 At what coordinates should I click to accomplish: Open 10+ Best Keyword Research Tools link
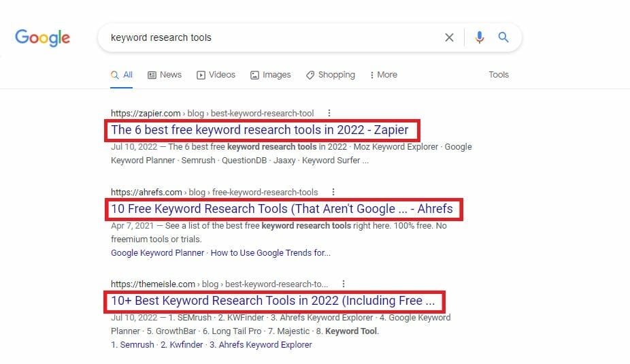(x=273, y=301)
